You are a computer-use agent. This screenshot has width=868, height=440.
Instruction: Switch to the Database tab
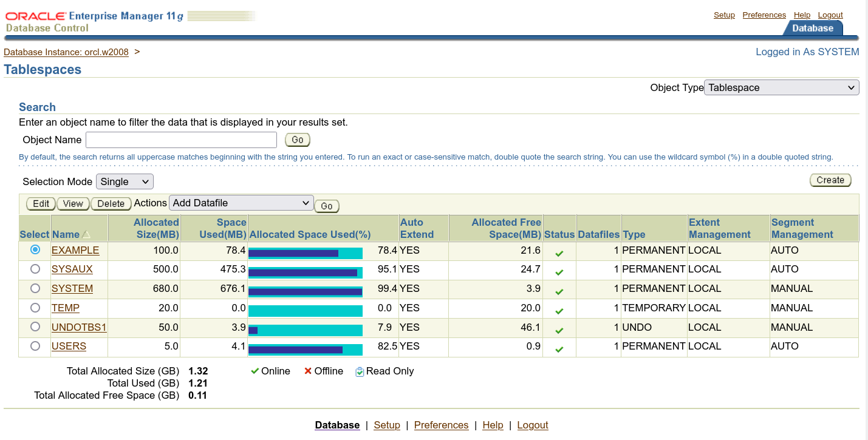[x=813, y=28]
